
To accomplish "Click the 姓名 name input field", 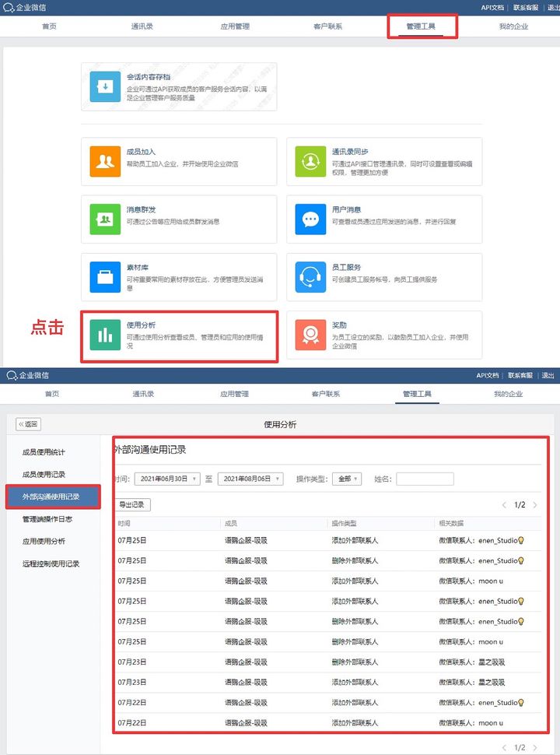I will pyautogui.click(x=425, y=479).
